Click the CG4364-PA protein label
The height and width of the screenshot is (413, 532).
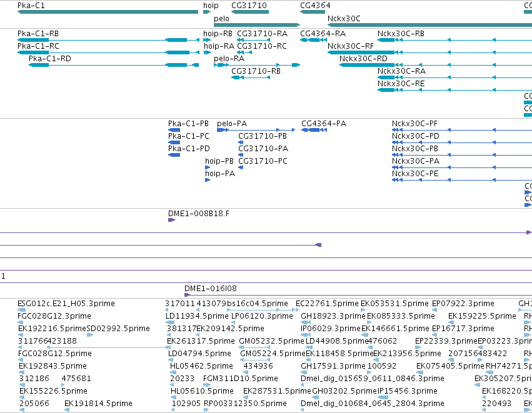click(x=324, y=124)
